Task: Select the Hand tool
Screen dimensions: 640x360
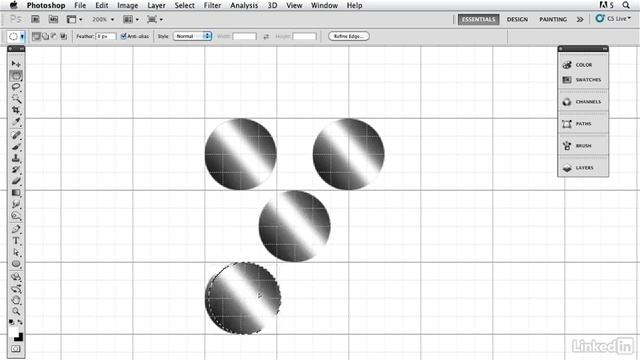Action: (16, 300)
